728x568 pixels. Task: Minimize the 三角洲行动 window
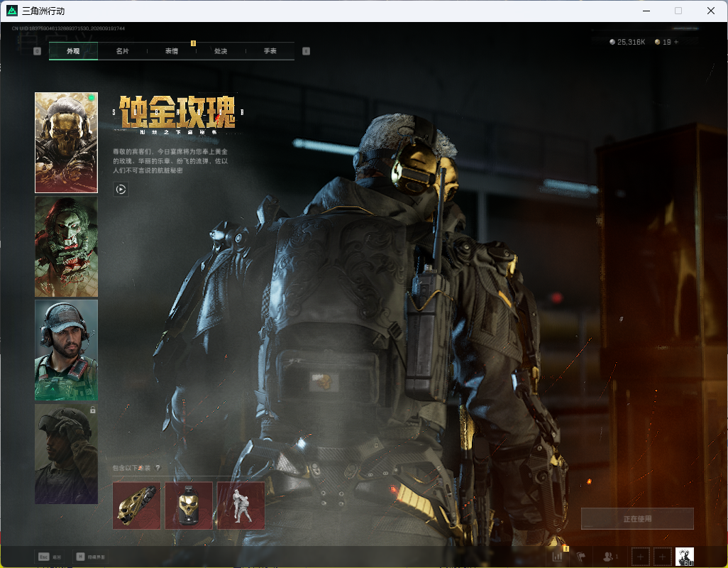coord(646,11)
